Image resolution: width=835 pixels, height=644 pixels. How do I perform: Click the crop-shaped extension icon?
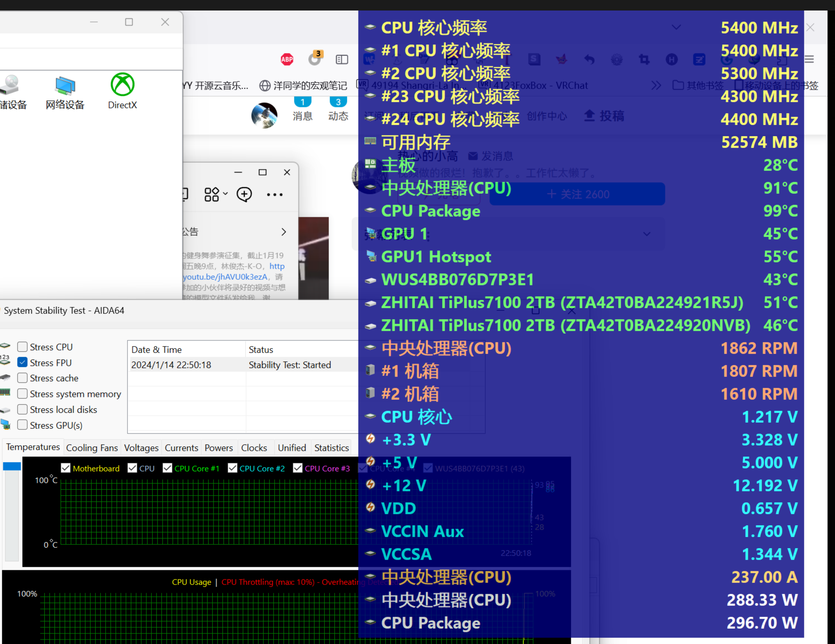click(644, 60)
